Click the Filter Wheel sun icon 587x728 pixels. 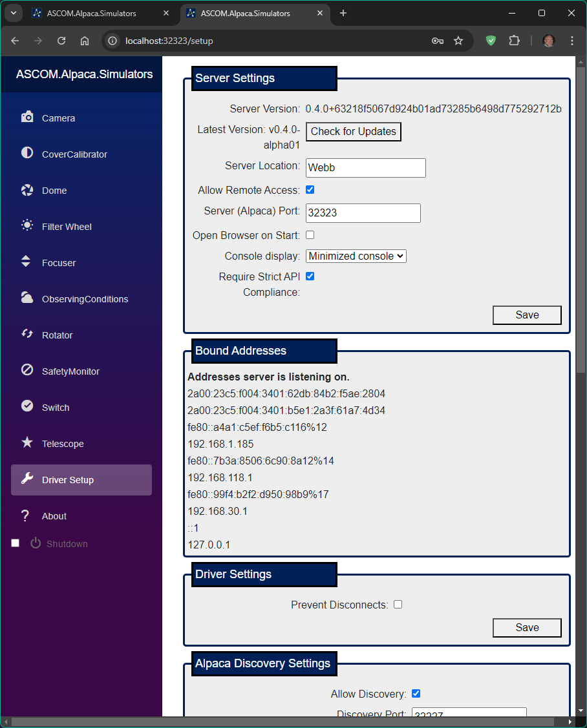click(x=27, y=226)
